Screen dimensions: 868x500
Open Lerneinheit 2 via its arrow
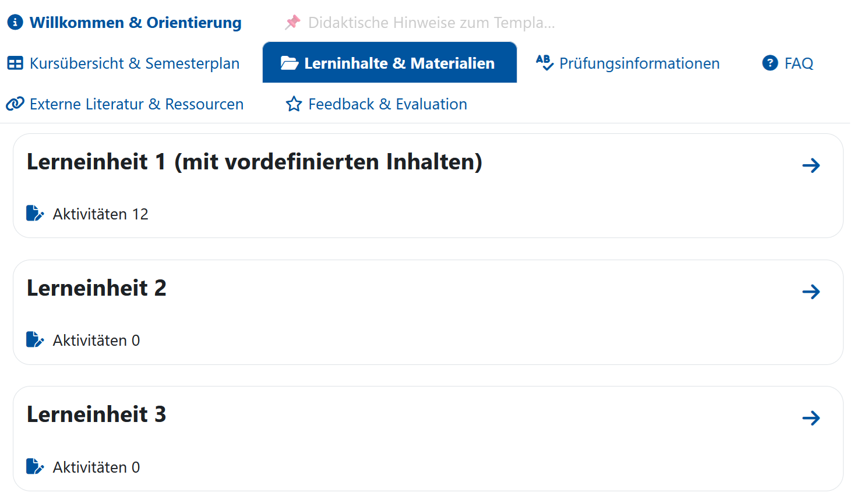coord(811,292)
